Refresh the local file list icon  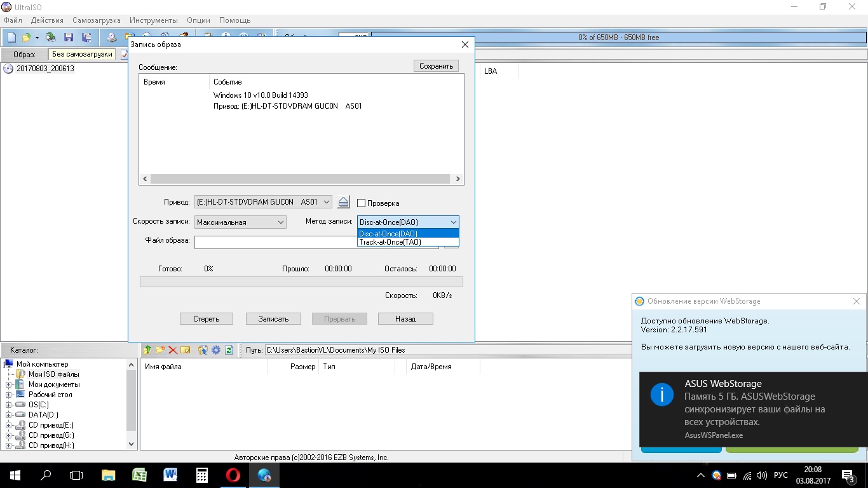229,349
